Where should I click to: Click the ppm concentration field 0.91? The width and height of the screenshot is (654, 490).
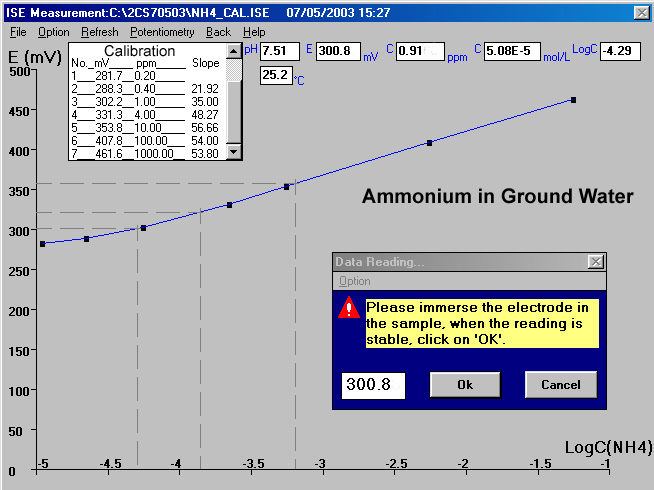(x=420, y=51)
